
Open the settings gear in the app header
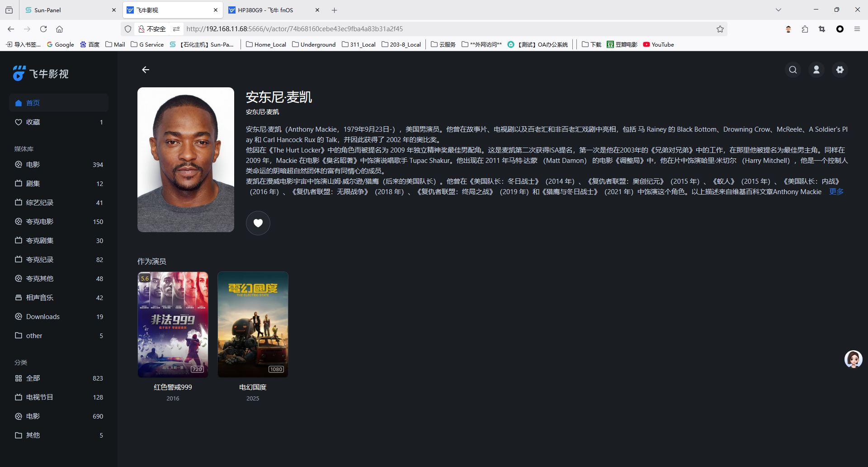tap(840, 70)
